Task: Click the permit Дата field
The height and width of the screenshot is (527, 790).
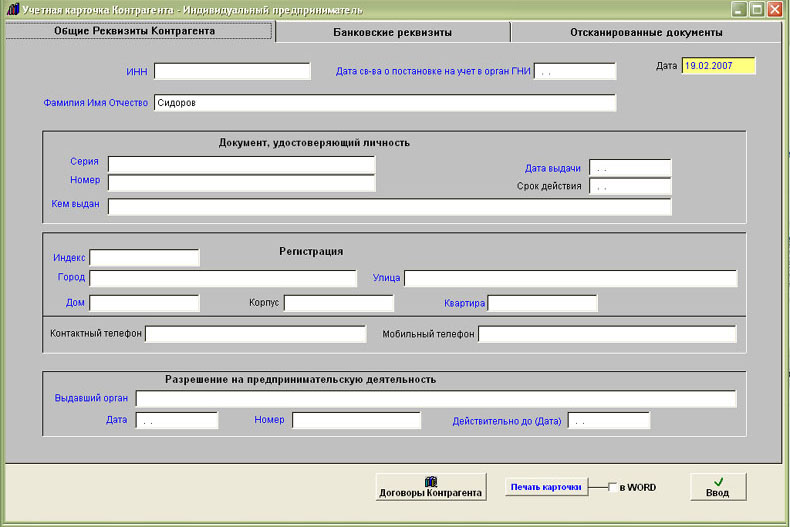Action: tap(177, 420)
